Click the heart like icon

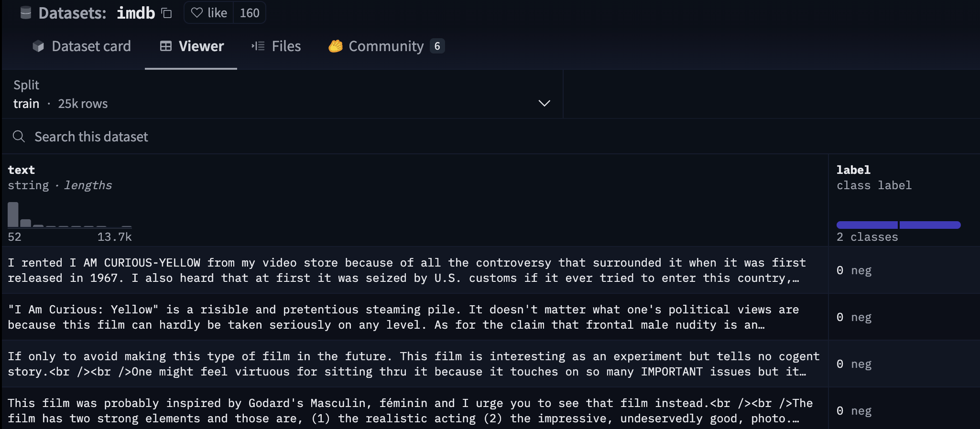197,13
